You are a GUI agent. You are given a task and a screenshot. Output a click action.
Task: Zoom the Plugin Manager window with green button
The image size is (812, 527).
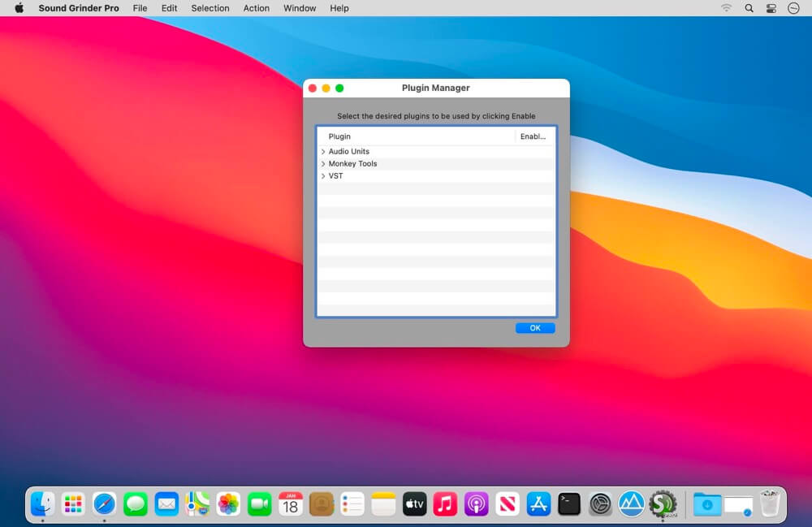[x=339, y=88]
